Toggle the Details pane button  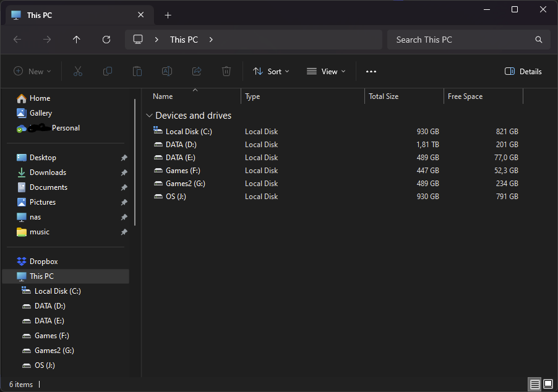click(x=523, y=72)
